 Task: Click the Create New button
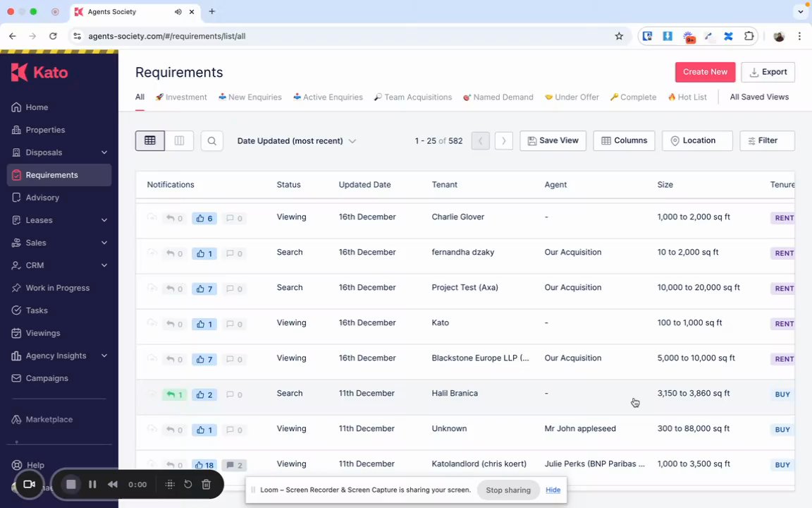705,72
